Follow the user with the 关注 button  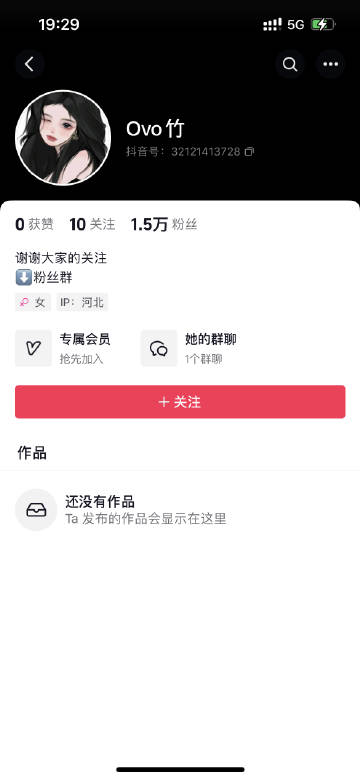(180, 402)
